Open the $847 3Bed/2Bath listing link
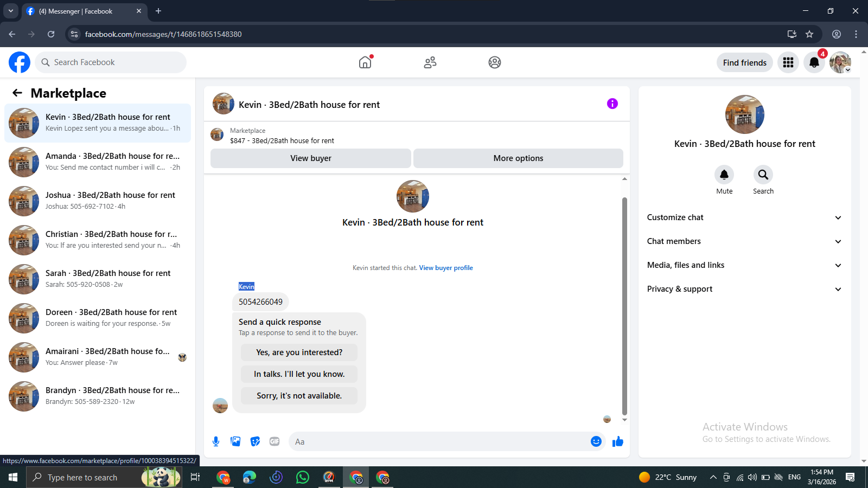This screenshot has width=868, height=488. (x=282, y=140)
